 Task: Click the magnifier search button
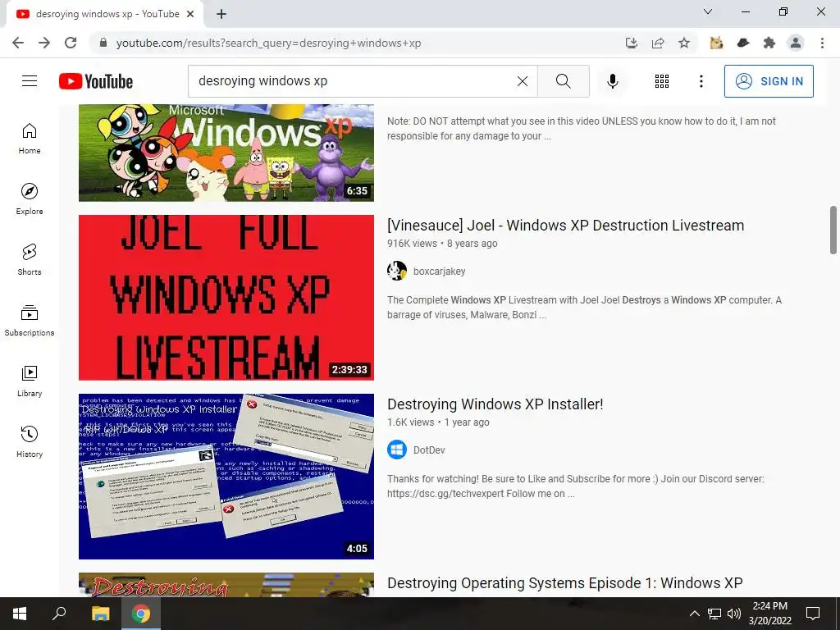pos(563,81)
